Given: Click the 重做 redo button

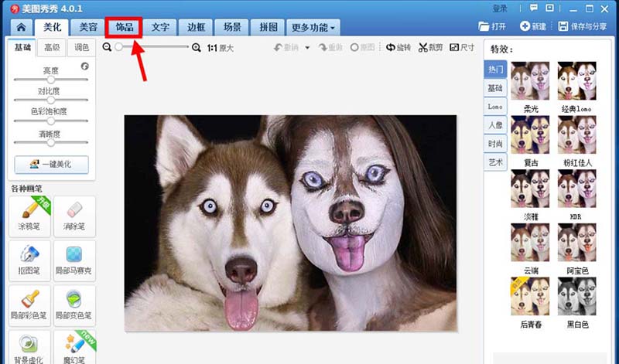Looking at the screenshot, I should tap(331, 48).
